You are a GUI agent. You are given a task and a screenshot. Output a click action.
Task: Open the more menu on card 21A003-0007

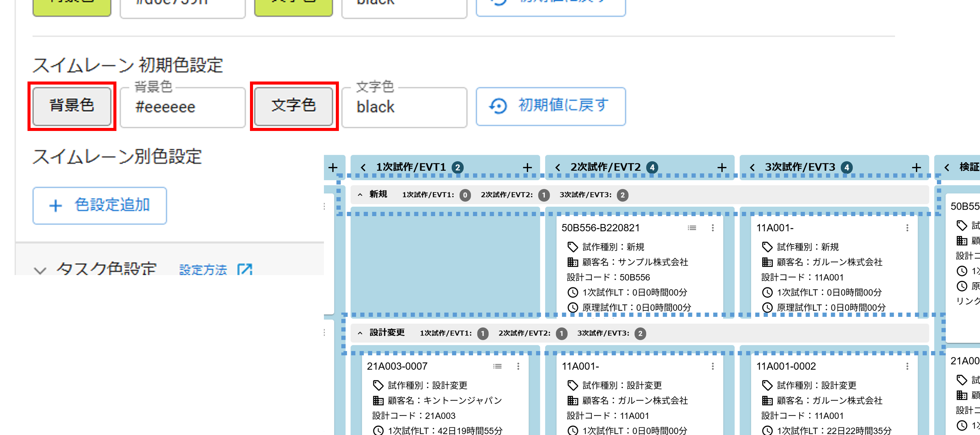click(518, 366)
